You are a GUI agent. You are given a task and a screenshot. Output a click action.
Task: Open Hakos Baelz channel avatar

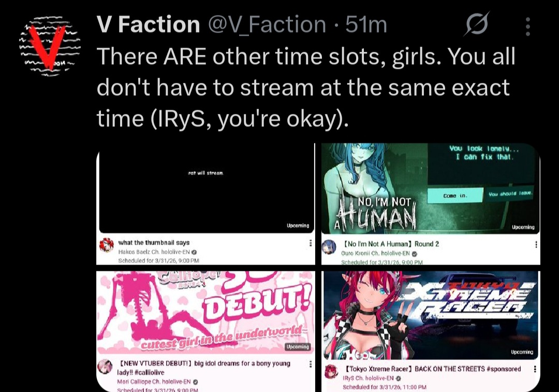tap(106, 245)
